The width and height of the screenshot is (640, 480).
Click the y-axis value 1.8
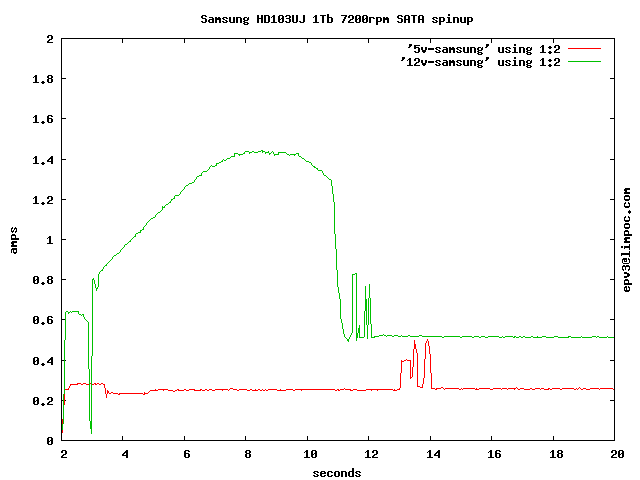(x=43, y=79)
